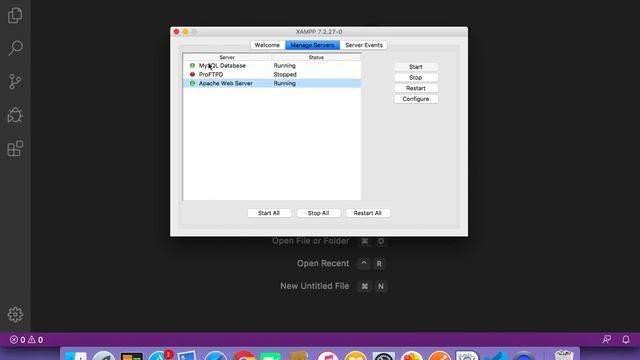The height and width of the screenshot is (360, 640).
Task: Open the Run and Debug view in VS Code
Action: click(x=15, y=115)
